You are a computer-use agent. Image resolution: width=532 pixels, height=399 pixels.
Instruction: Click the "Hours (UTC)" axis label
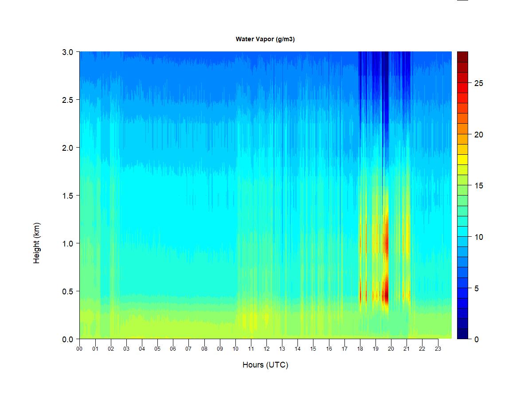[265, 365]
